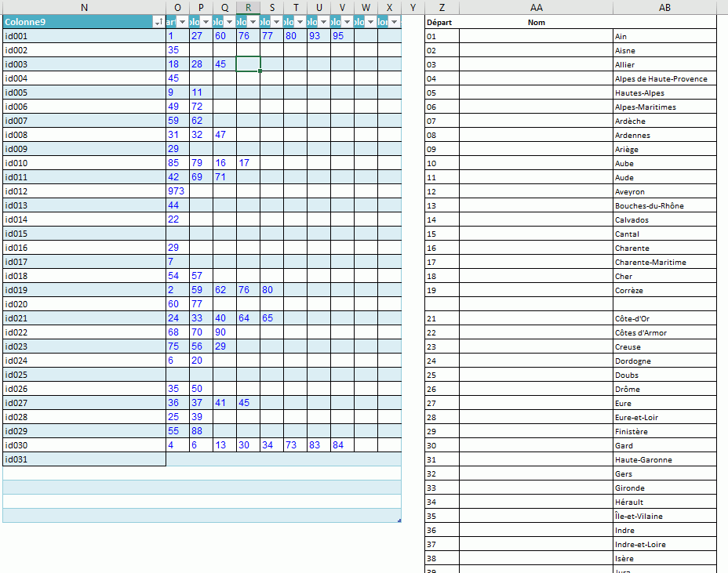The width and height of the screenshot is (728, 573).
Task: Select column Q by its letter header
Action: [x=224, y=7]
